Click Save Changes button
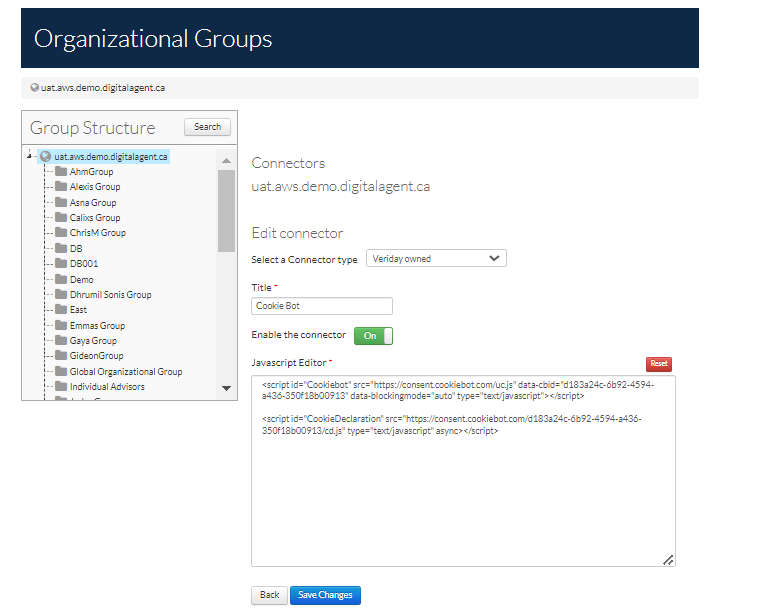Viewport: 778px width, 614px height. click(x=325, y=595)
